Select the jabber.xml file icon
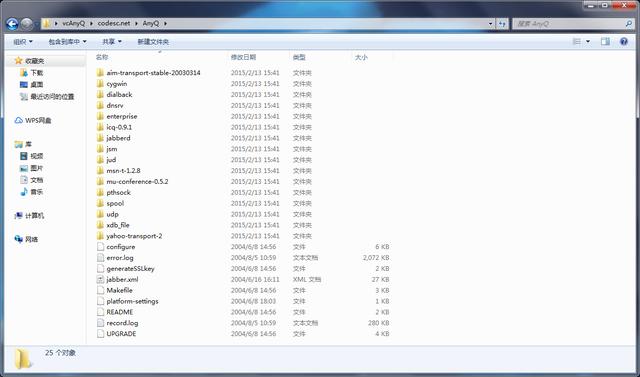 [x=100, y=279]
